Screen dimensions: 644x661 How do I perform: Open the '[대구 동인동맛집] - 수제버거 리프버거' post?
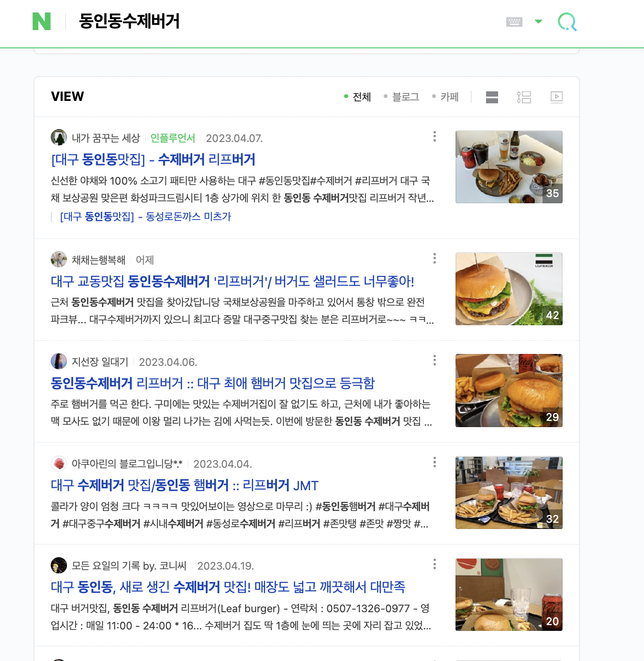click(x=153, y=159)
